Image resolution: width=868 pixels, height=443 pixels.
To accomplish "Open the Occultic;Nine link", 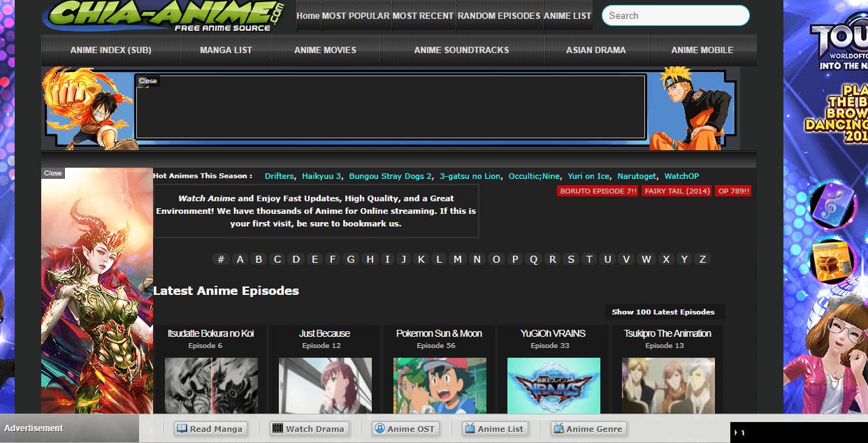I will coord(534,176).
